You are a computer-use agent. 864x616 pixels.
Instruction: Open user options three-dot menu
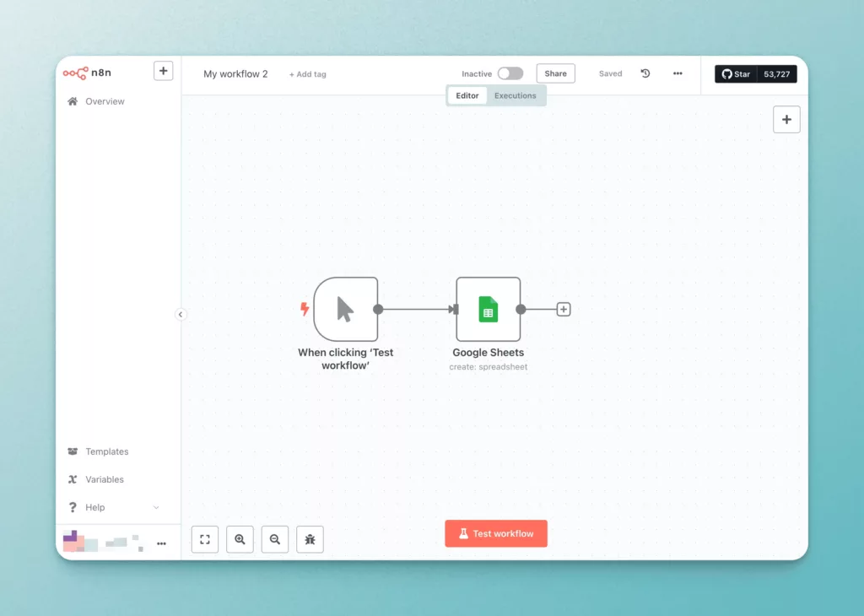161,543
